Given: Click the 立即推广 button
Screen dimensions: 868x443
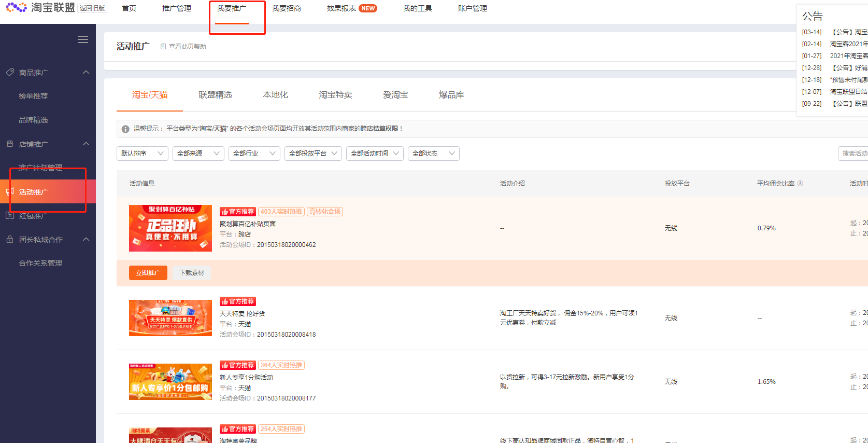Looking at the screenshot, I should (148, 273).
